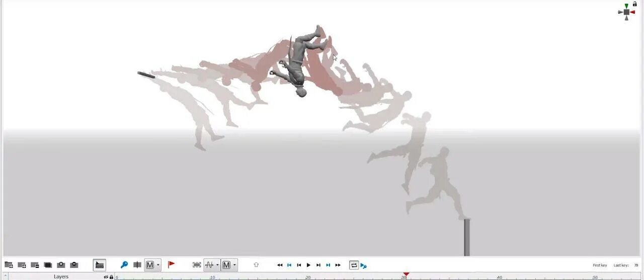Click the play with key blue icon
644x280 pixels.
(364, 265)
